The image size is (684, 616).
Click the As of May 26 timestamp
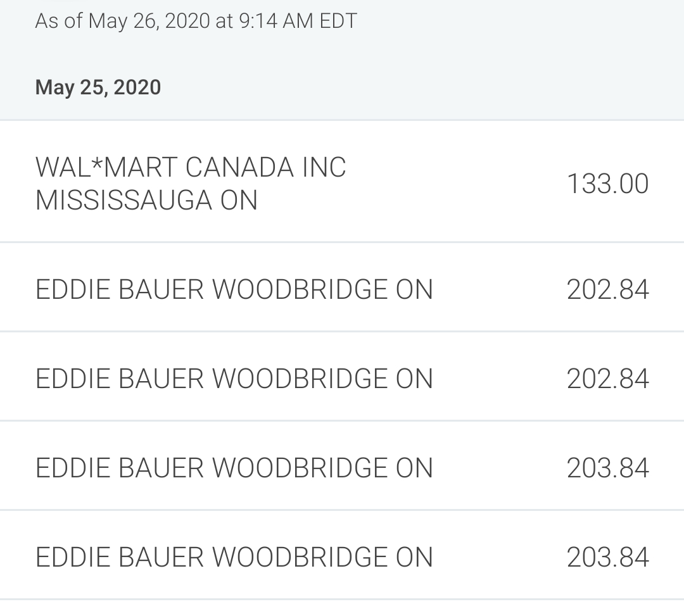click(196, 21)
